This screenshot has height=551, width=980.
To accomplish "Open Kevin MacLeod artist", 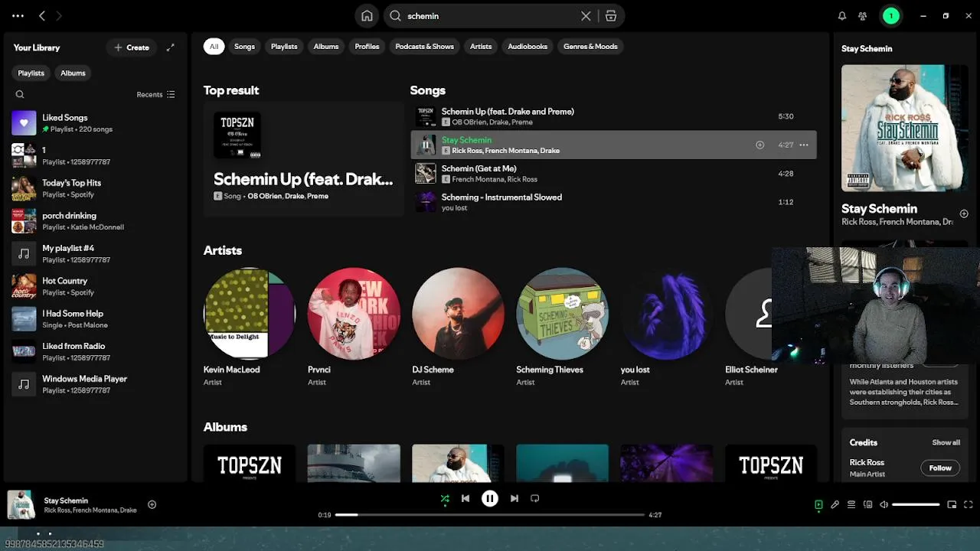I will [250, 328].
